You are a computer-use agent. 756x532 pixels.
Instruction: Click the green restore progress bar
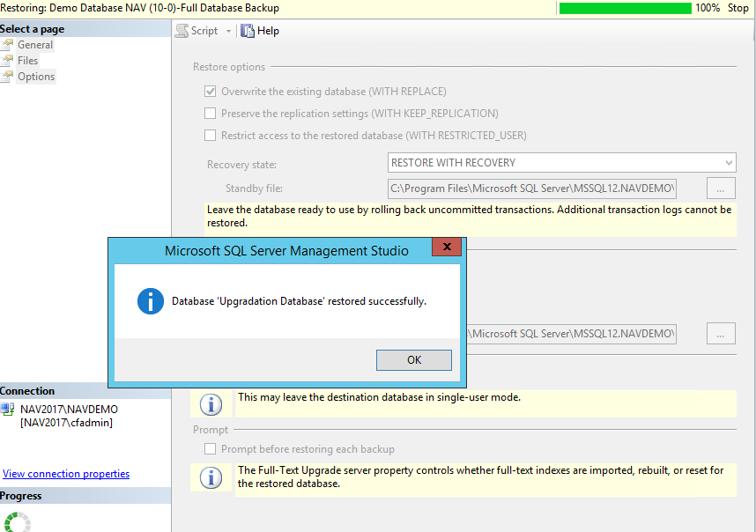point(626,8)
